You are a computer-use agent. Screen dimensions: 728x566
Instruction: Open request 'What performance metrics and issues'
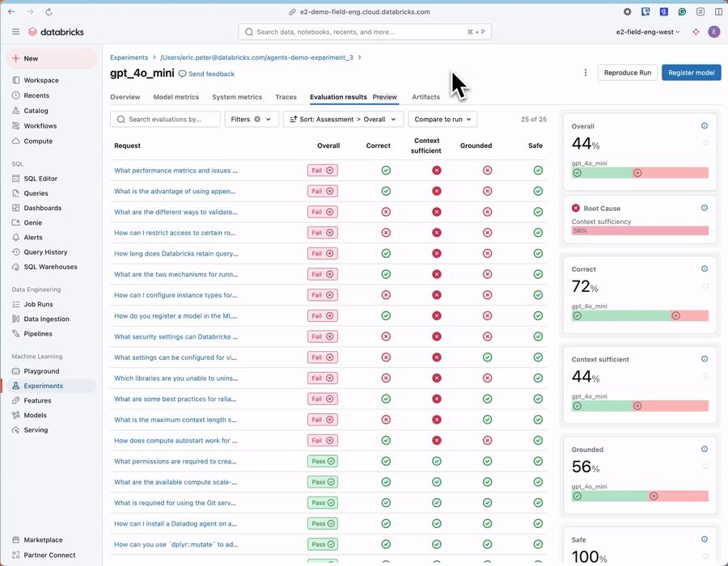[176, 171]
